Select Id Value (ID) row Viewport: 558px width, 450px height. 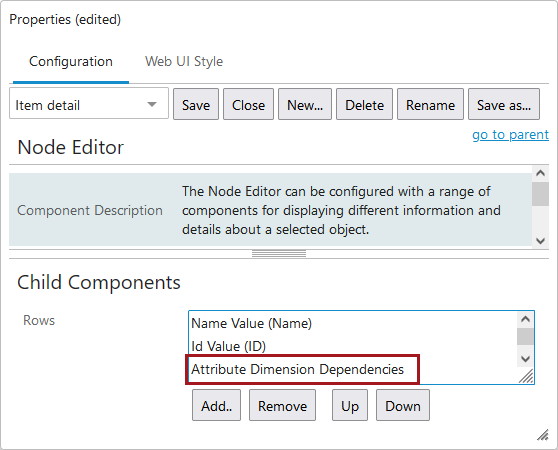pos(228,346)
